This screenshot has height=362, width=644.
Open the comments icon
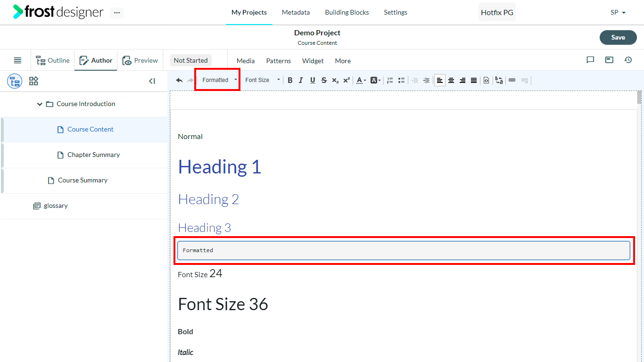[590, 60]
